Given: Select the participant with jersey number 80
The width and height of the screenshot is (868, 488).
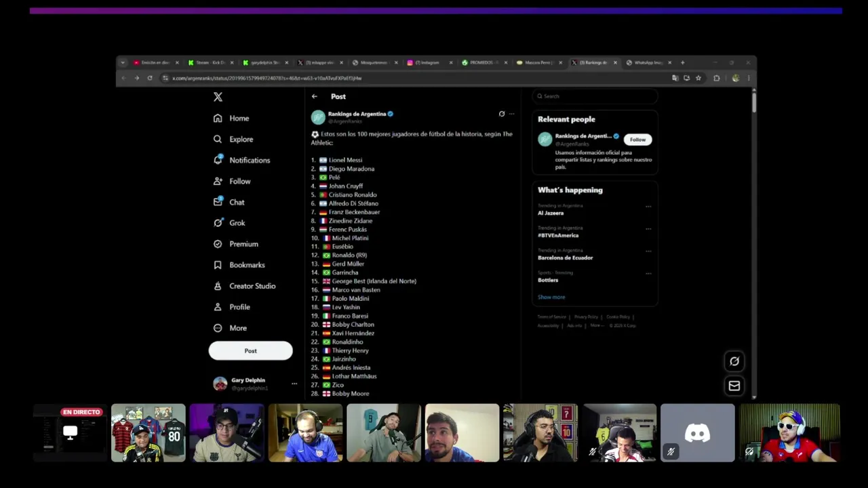Looking at the screenshot, I should (149, 433).
